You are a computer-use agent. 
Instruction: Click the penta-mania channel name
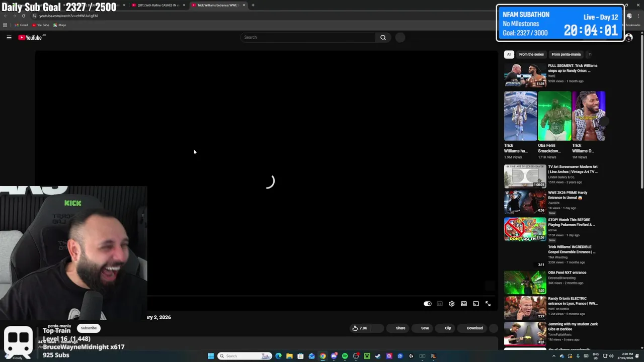tap(59, 326)
